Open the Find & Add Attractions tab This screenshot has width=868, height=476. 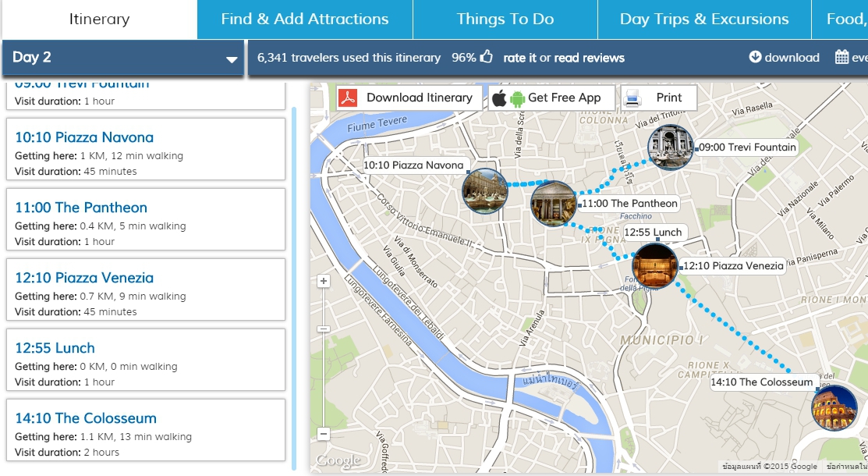click(305, 20)
